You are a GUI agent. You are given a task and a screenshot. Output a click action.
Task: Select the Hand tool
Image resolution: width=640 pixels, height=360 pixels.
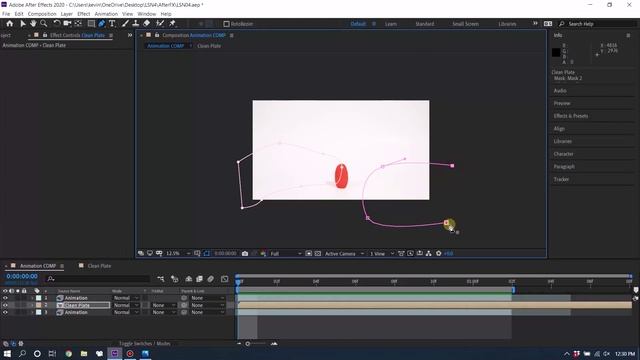click(x=33, y=24)
